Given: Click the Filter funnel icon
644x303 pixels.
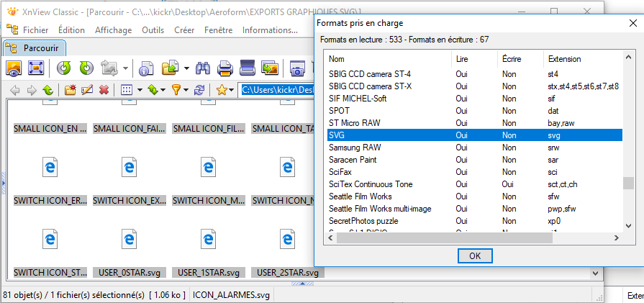Looking at the screenshot, I should [176, 90].
